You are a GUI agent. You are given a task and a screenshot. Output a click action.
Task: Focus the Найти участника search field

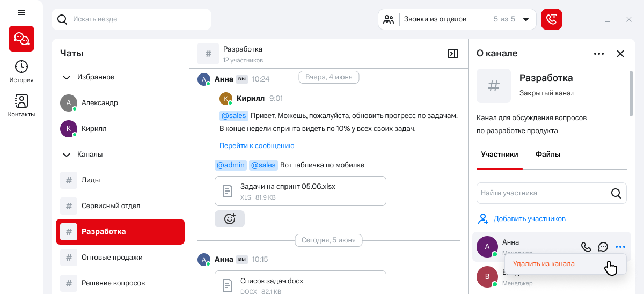tap(542, 193)
